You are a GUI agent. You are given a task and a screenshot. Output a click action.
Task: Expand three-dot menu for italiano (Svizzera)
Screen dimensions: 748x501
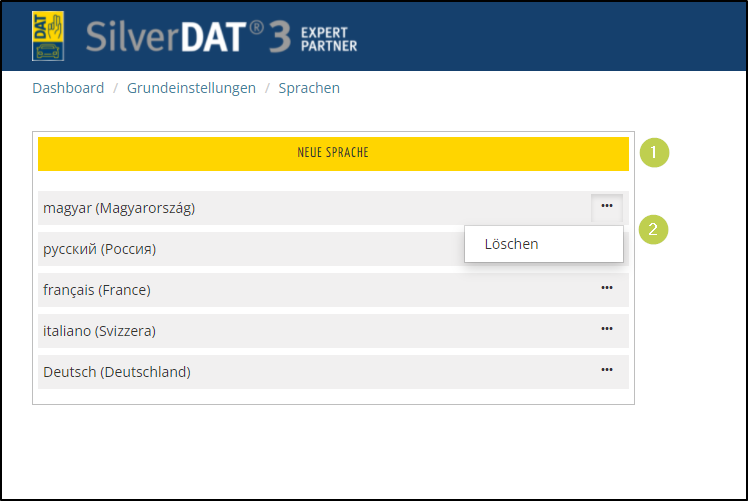click(x=606, y=329)
